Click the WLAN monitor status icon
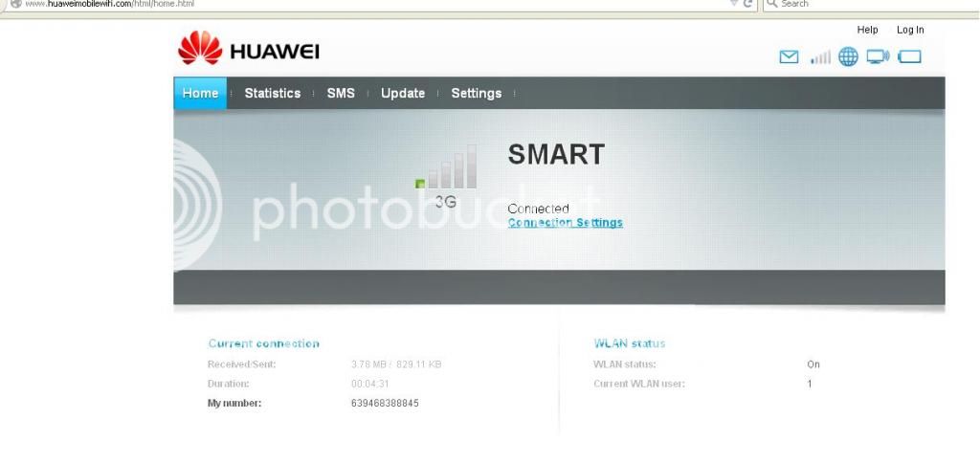 878,56
